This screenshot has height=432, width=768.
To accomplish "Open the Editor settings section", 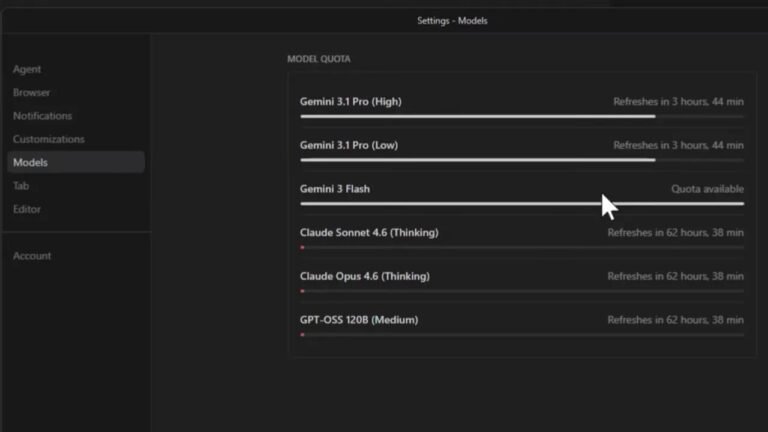I will pos(27,209).
